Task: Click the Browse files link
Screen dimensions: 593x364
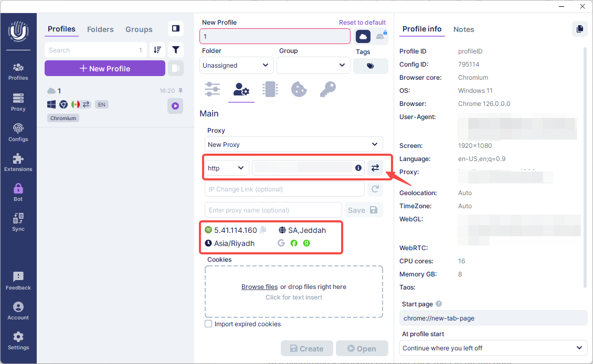Action: 259,287
